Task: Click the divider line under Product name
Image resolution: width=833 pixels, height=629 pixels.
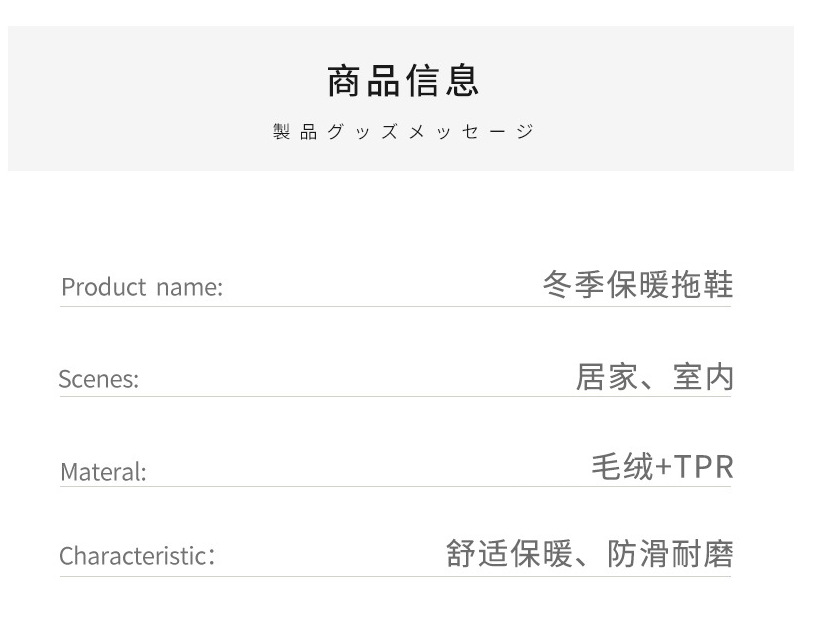Action: point(395,307)
